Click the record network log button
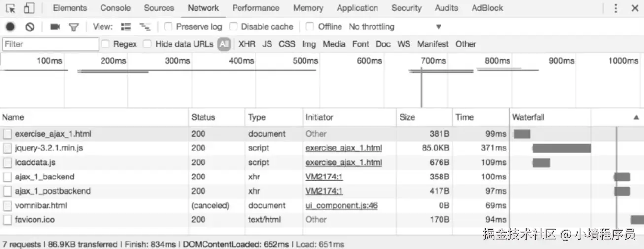644x249 pixels. pyautogui.click(x=10, y=27)
